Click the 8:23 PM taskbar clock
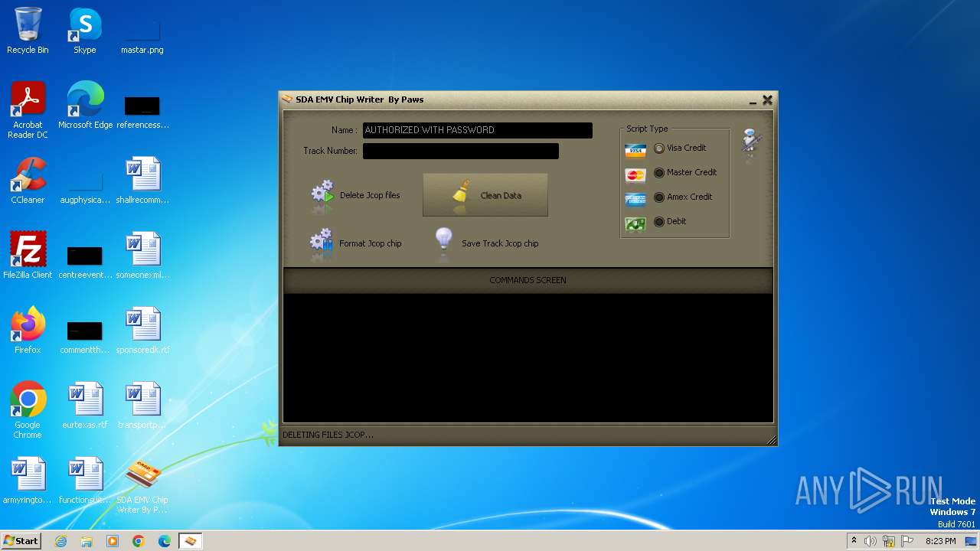Image resolution: width=980 pixels, height=551 pixels. click(940, 541)
